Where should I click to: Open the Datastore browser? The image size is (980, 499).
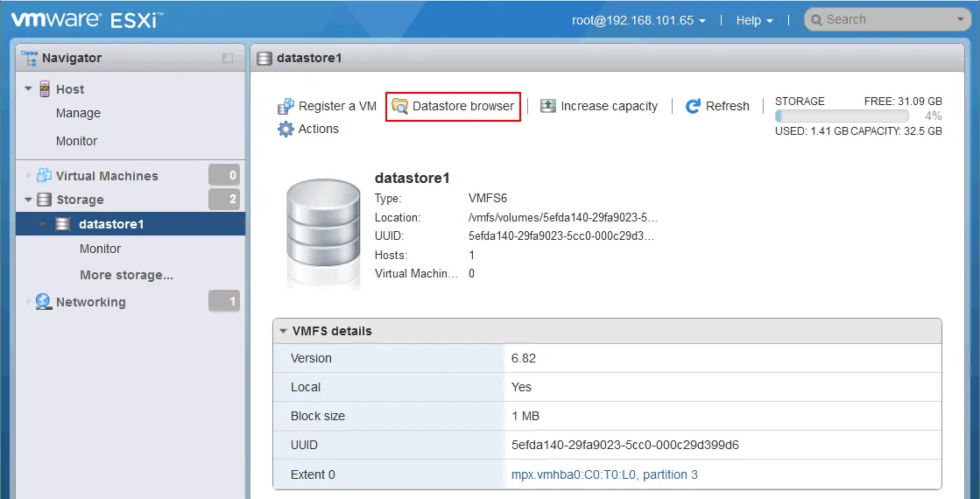point(454,106)
